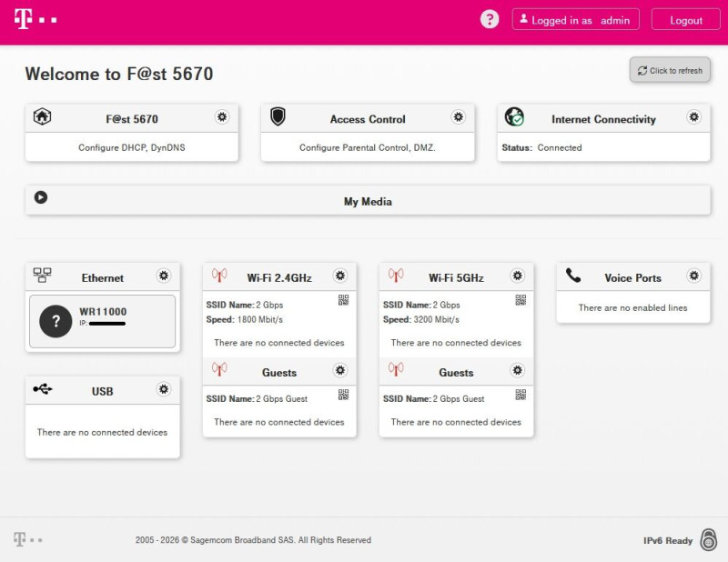Open Access Control settings gear

tap(459, 117)
